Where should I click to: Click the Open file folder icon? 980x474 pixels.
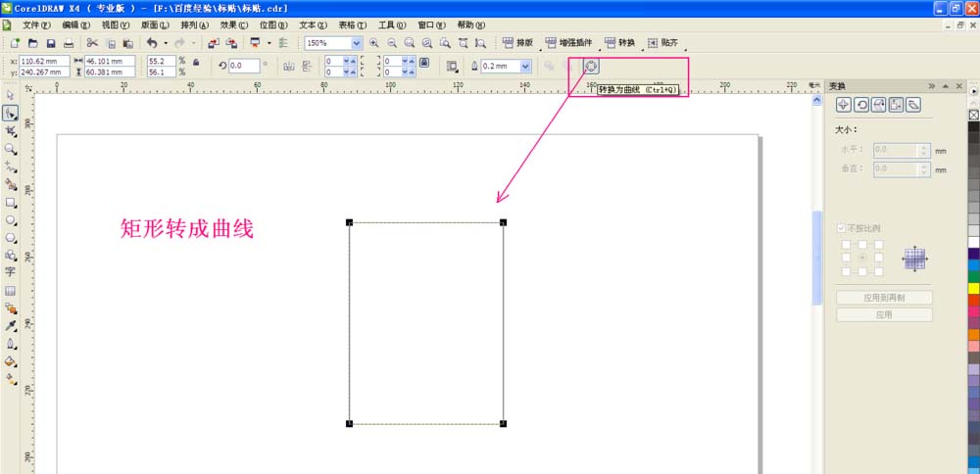pos(33,43)
